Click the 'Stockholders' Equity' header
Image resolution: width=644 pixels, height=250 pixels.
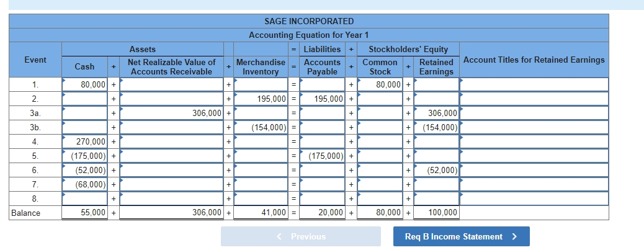pos(408,49)
